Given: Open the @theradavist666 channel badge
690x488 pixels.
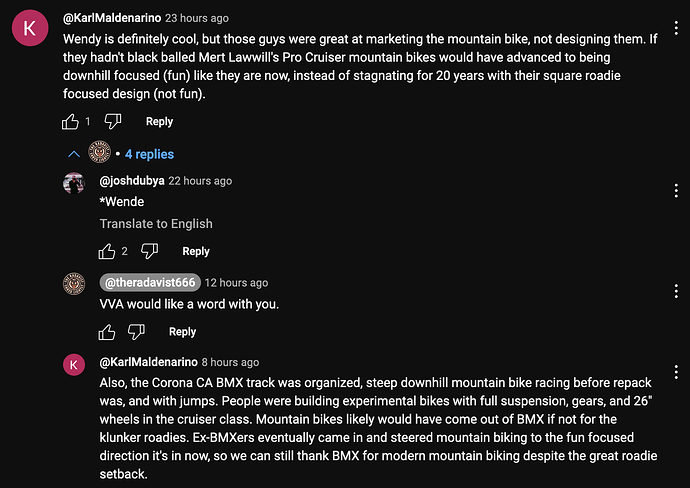Looking at the screenshot, I should pos(148,282).
